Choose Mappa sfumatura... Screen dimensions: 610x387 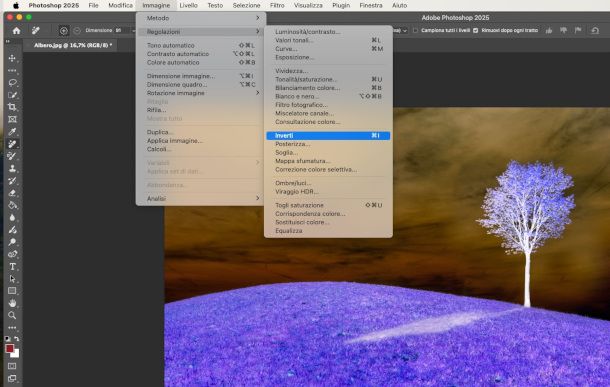328,161
